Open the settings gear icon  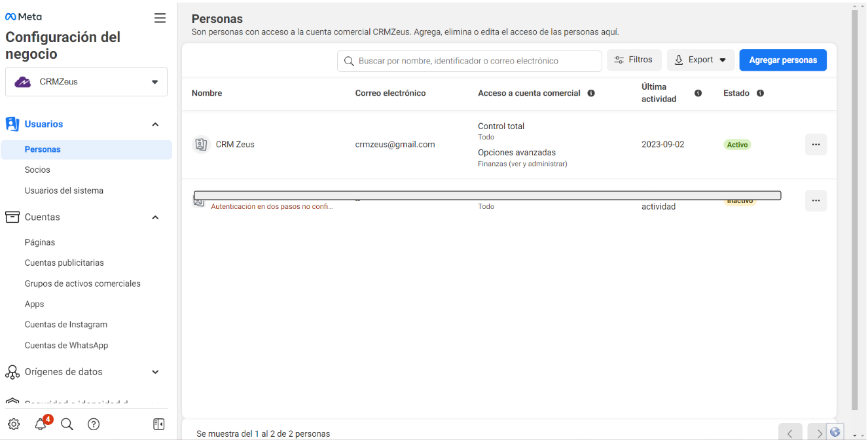[x=14, y=424]
